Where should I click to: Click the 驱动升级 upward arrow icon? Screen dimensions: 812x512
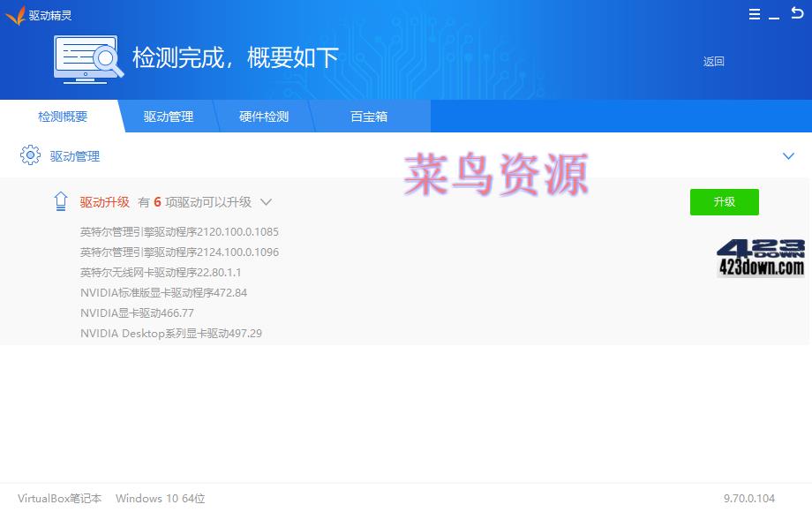61,202
